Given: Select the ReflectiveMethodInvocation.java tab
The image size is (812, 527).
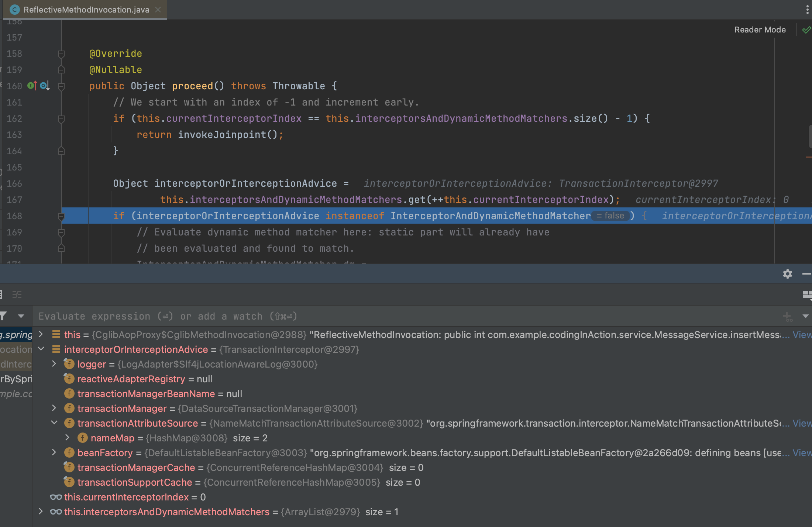Looking at the screenshot, I should click(x=86, y=10).
